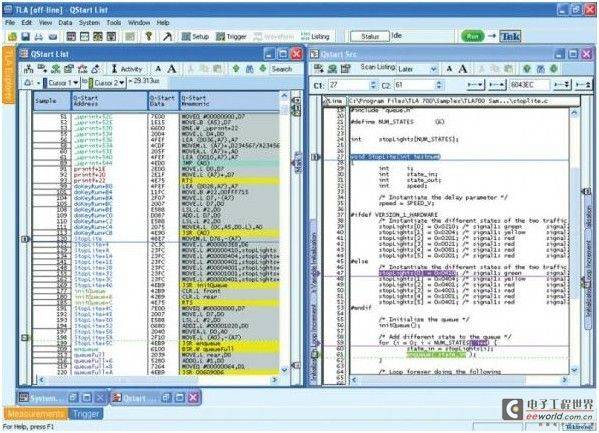599x433 pixels.
Task: Click the large A font icon in Qstart Src
Action: [463, 69]
